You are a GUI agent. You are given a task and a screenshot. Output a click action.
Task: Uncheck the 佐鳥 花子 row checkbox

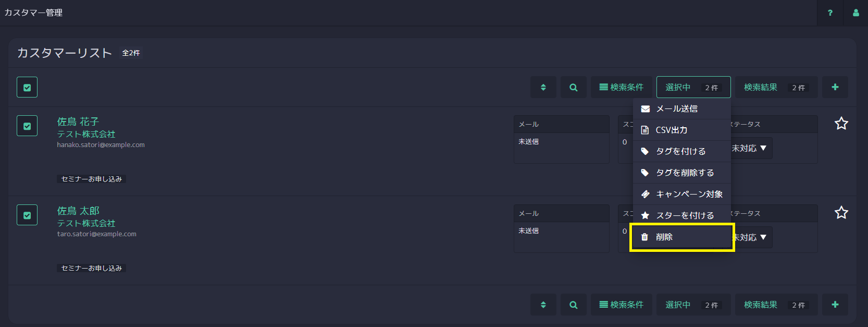click(x=27, y=126)
